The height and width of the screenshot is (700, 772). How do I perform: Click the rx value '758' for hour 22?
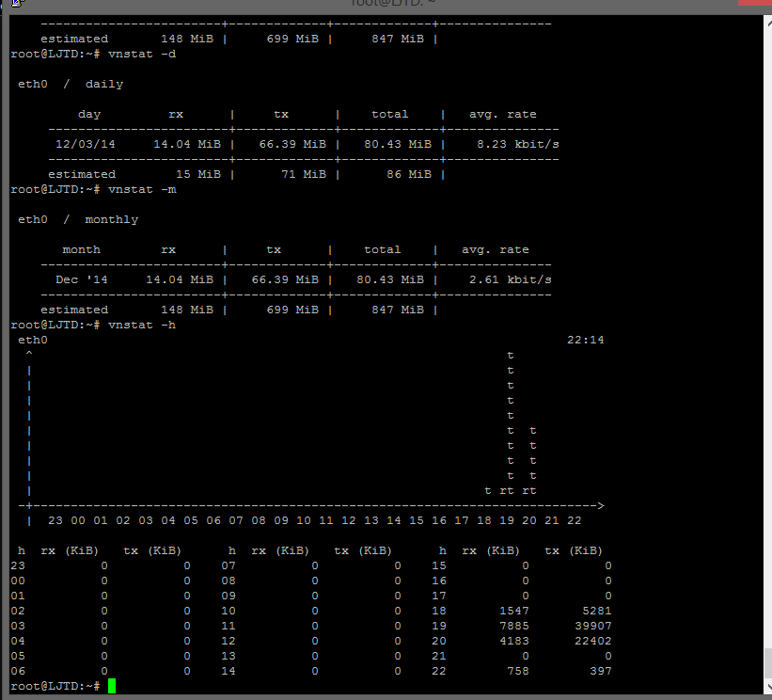pyautogui.click(x=518, y=671)
